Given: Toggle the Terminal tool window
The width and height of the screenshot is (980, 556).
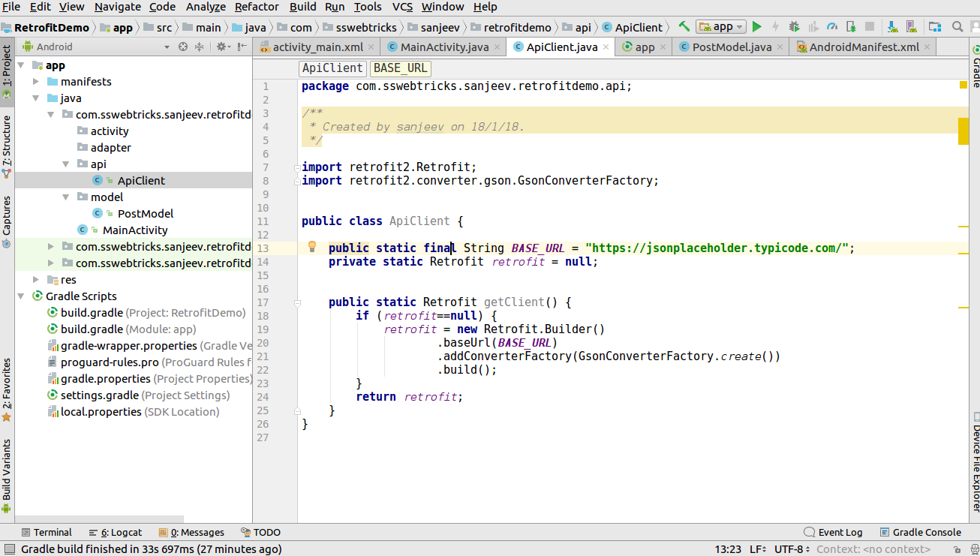Looking at the screenshot, I should click(x=47, y=532).
